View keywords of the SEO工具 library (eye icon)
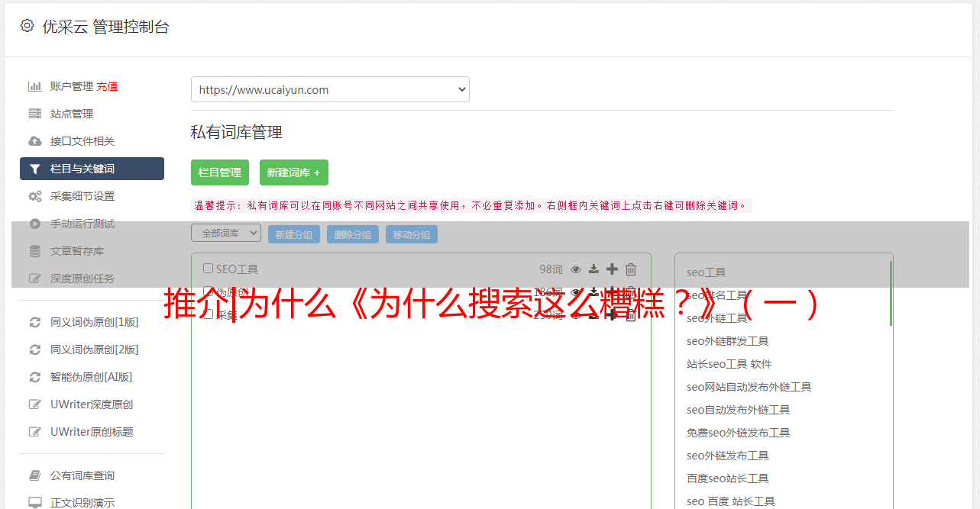The width and height of the screenshot is (980, 509). click(576, 269)
